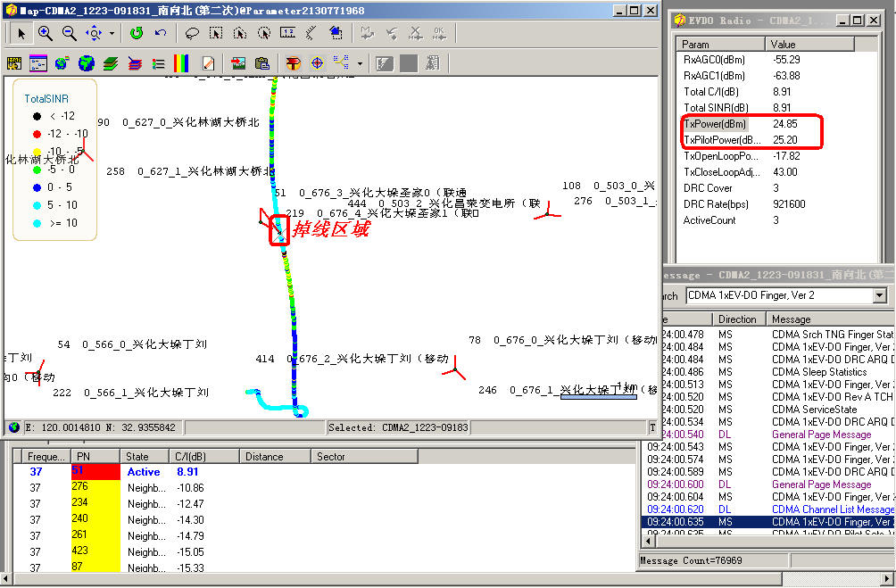The height and width of the screenshot is (588, 896).
Task: Click the legend list icon
Action: coord(158,63)
